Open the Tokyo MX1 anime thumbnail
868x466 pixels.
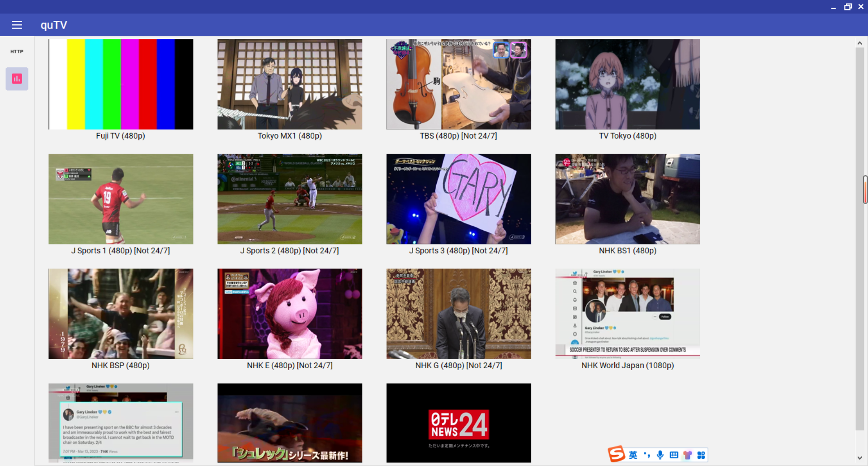(290, 84)
